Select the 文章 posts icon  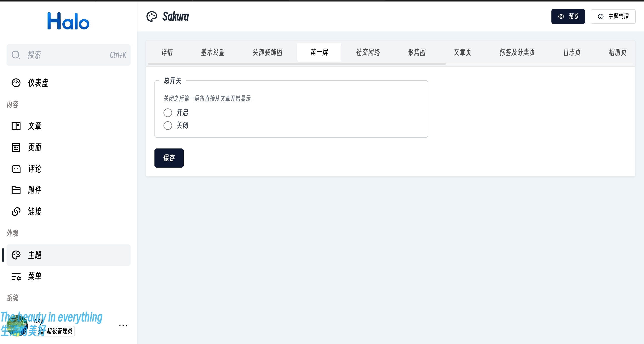16,126
